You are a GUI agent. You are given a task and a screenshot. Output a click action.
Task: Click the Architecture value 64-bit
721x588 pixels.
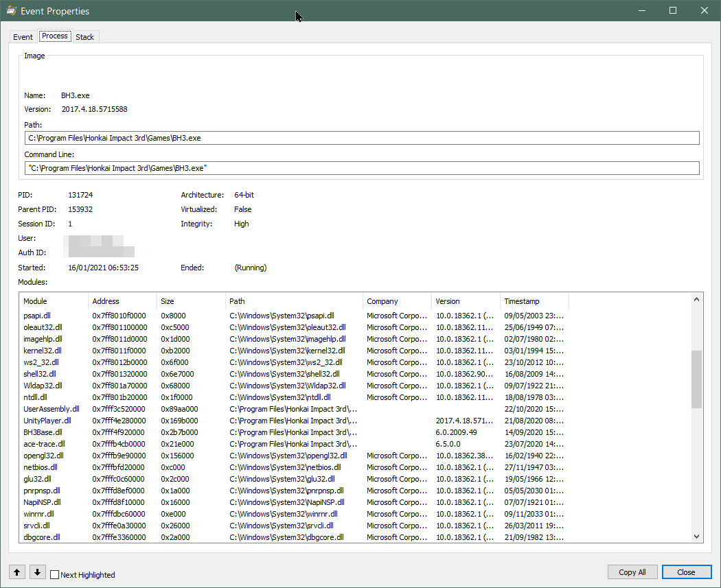point(244,195)
